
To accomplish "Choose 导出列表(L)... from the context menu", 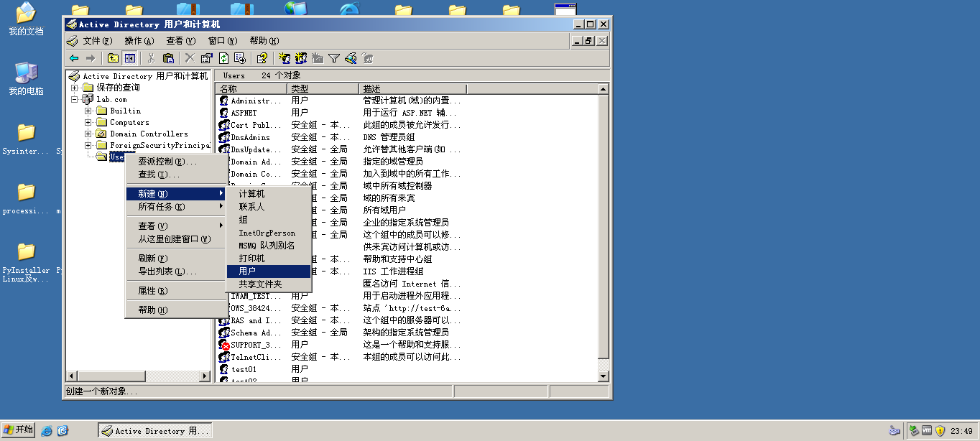I will (x=176, y=271).
